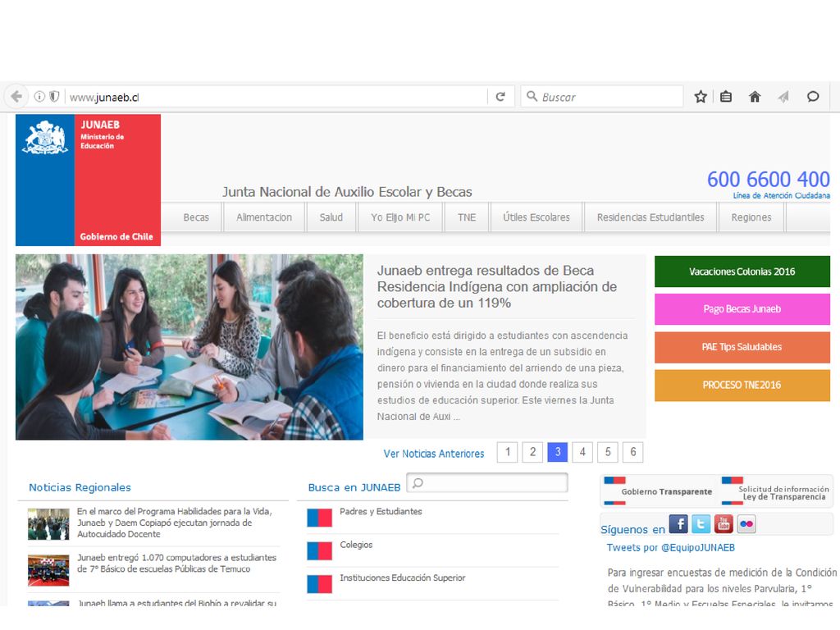Go to news slide 5

pyautogui.click(x=608, y=452)
